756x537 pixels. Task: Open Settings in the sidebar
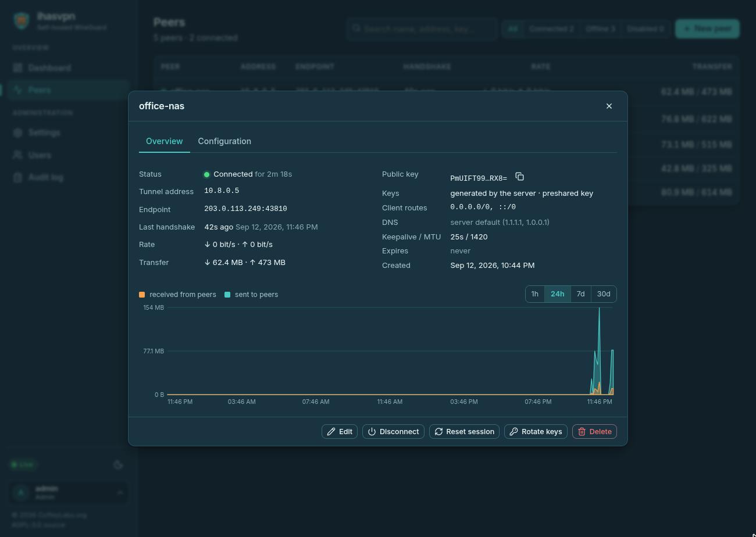(68, 133)
